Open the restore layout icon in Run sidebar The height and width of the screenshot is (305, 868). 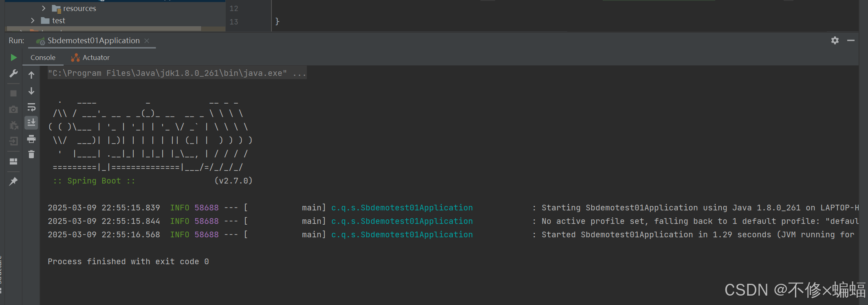(x=13, y=161)
